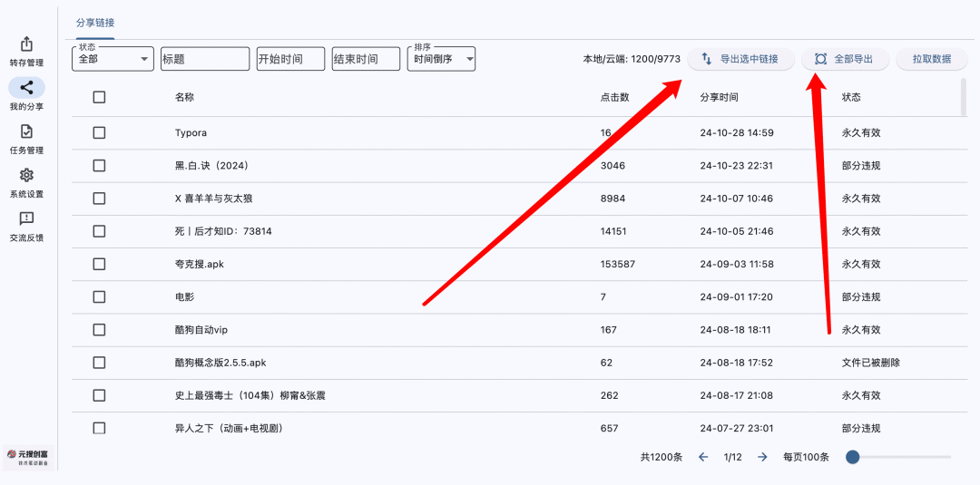Check the Typora row checkbox
This screenshot has height=485, width=980.
[99, 132]
